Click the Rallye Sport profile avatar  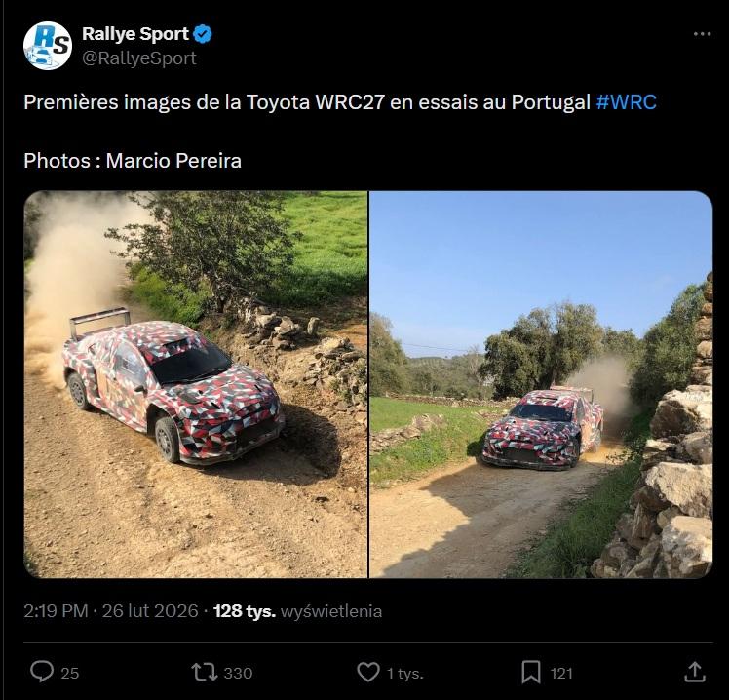tap(48, 45)
